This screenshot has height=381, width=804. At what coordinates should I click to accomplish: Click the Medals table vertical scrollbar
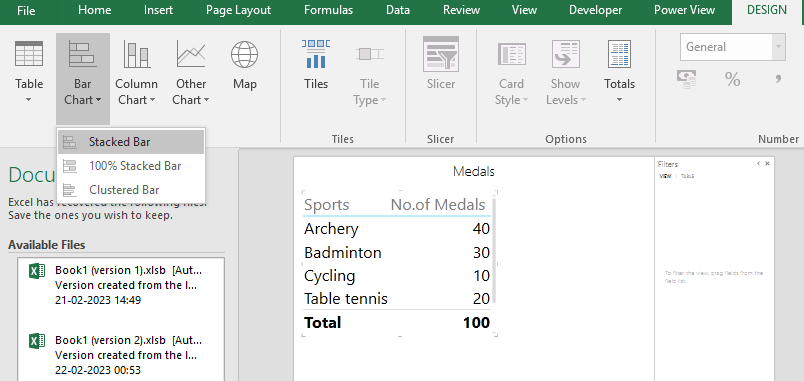point(494,250)
